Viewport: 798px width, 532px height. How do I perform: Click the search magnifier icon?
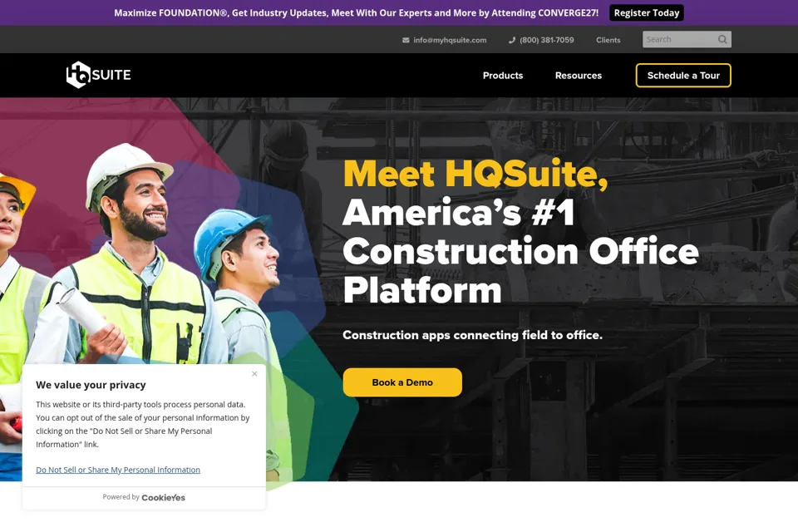722,40
